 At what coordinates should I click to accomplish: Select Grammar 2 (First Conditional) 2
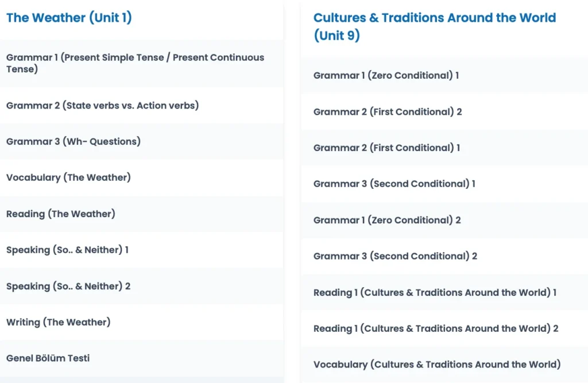point(445,112)
